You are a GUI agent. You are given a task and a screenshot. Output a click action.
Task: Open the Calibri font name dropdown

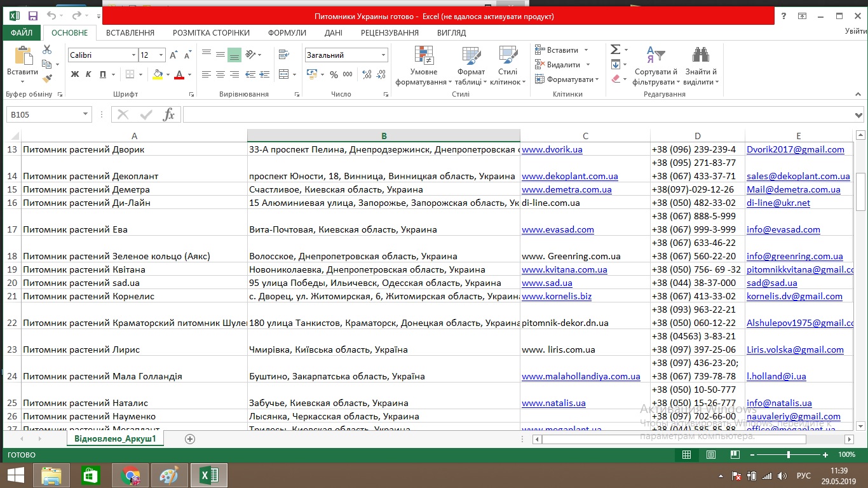point(134,55)
